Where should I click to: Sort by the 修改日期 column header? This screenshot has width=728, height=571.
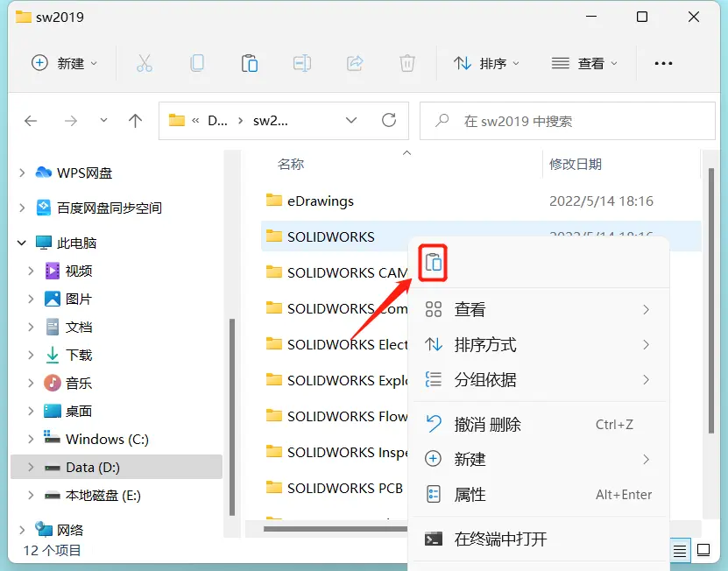click(x=576, y=164)
